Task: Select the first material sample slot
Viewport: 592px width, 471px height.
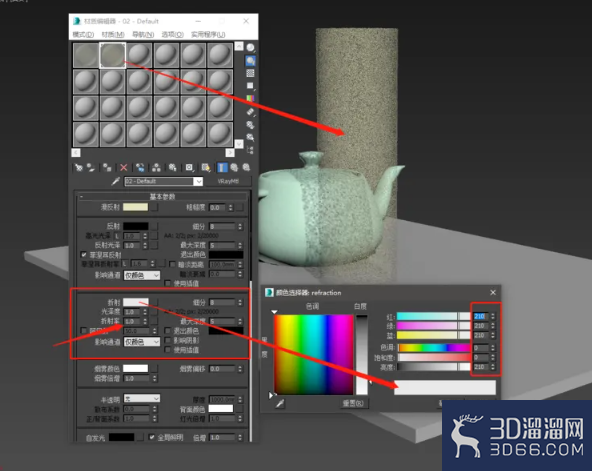Action: click(x=86, y=55)
